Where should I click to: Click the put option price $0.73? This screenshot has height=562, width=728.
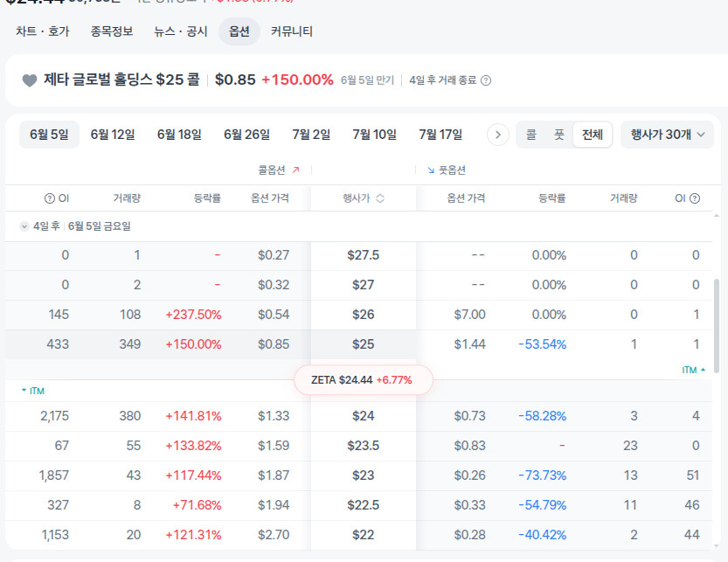click(x=469, y=416)
